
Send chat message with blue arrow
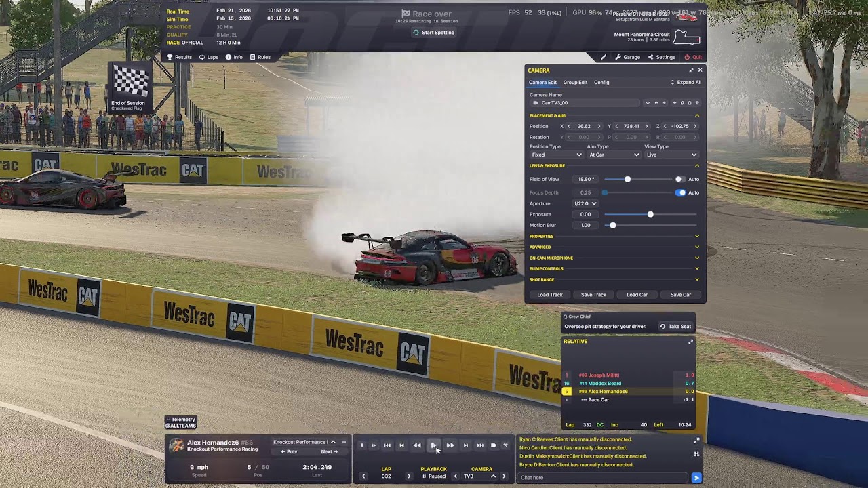tap(696, 478)
